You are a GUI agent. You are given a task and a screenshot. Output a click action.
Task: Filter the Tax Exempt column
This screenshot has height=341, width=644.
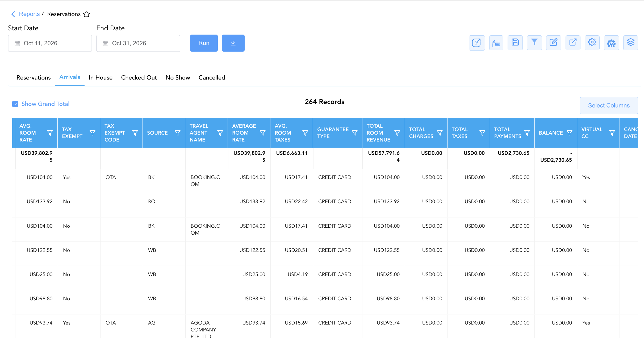click(x=92, y=133)
